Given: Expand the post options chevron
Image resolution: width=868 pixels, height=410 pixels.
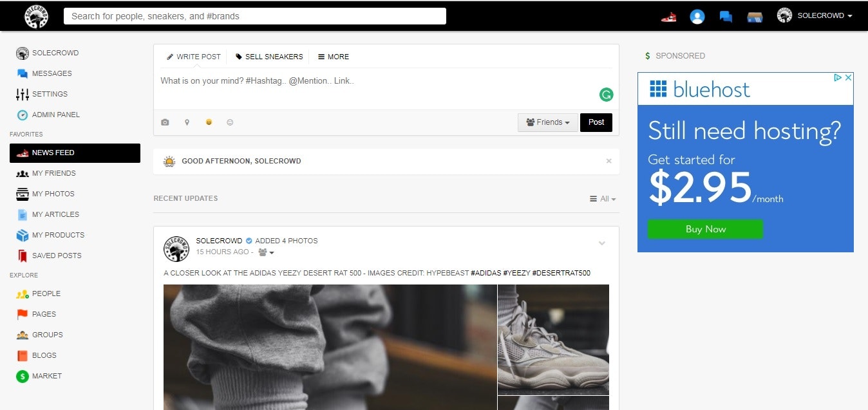Looking at the screenshot, I should [602, 243].
